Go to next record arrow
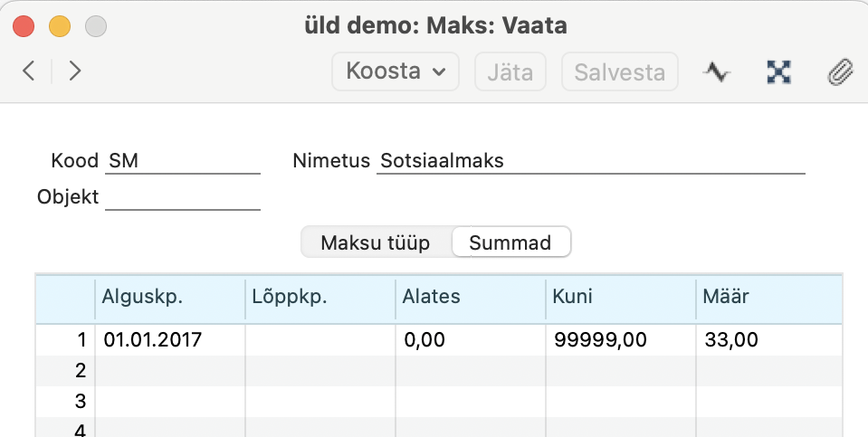 [75, 71]
